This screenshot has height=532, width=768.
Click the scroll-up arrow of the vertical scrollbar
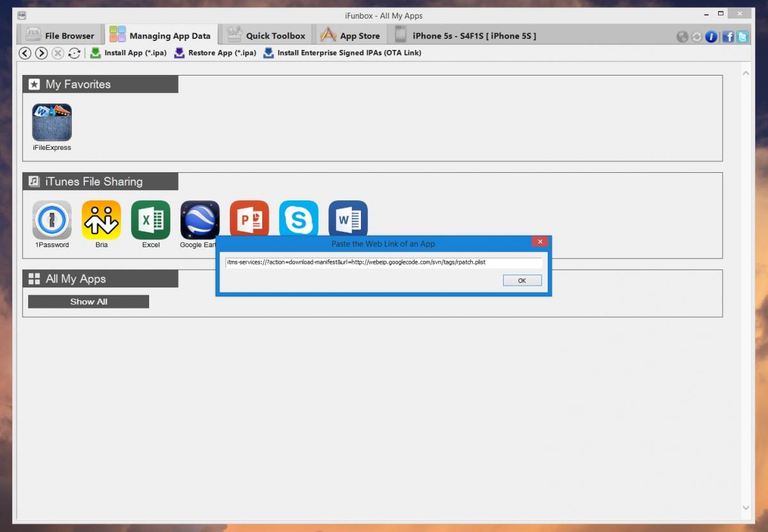tap(746, 74)
